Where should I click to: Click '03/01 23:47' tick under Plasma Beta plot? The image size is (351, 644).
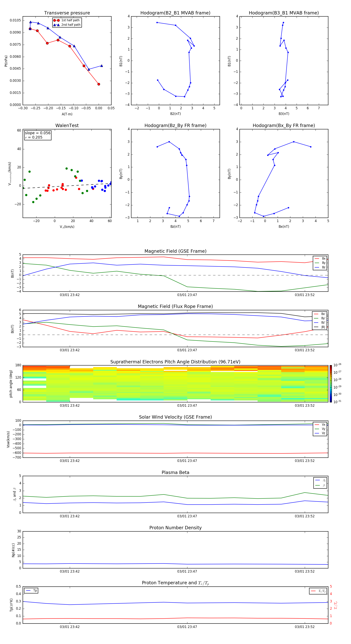(187, 516)
